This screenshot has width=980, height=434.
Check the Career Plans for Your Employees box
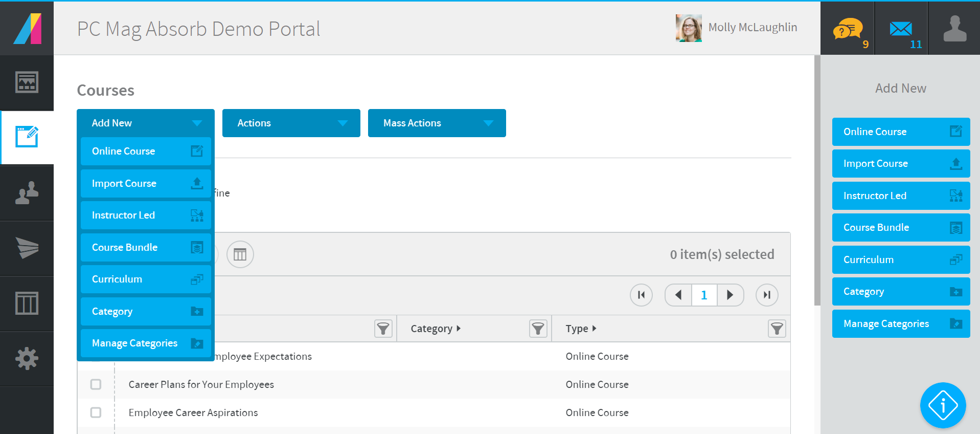(96, 384)
